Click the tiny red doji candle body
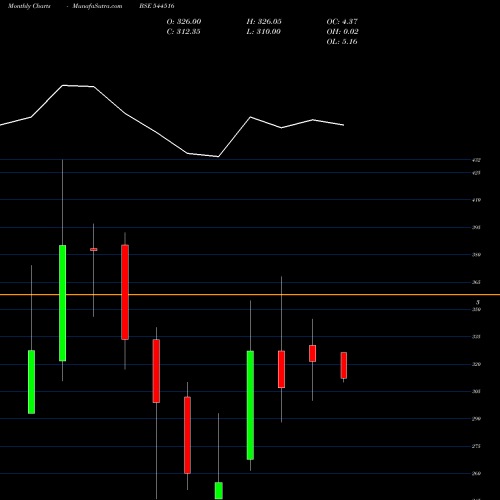500x500 pixels. [x=94, y=249]
